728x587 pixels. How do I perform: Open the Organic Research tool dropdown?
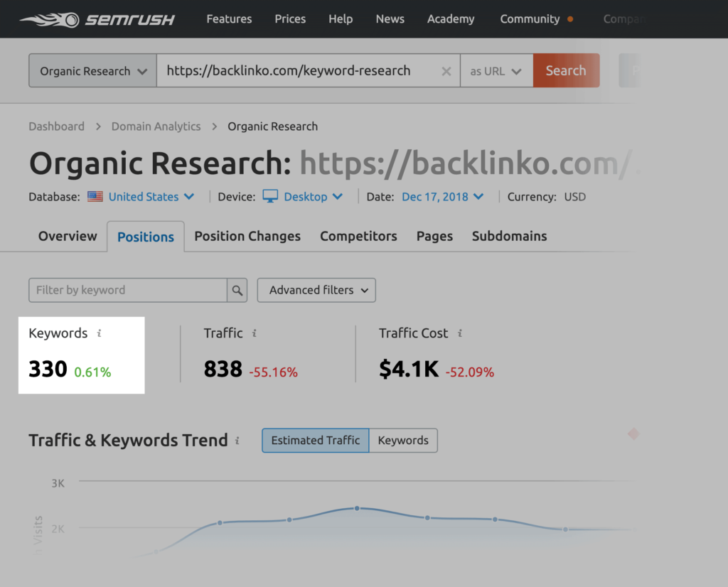click(x=93, y=70)
